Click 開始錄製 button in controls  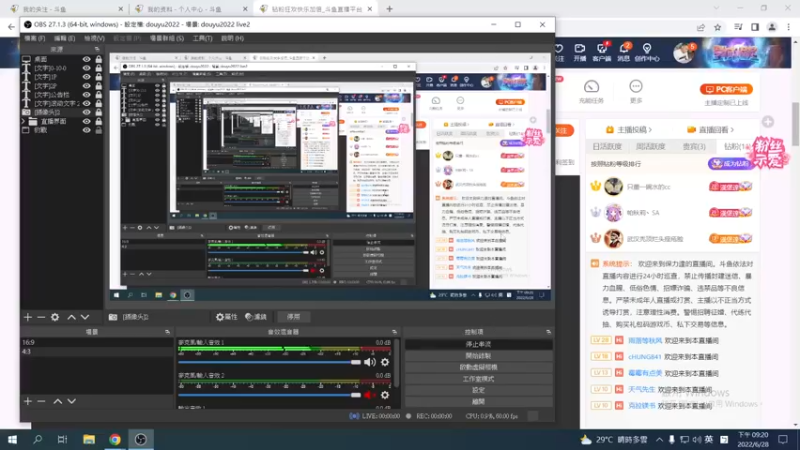(478, 356)
